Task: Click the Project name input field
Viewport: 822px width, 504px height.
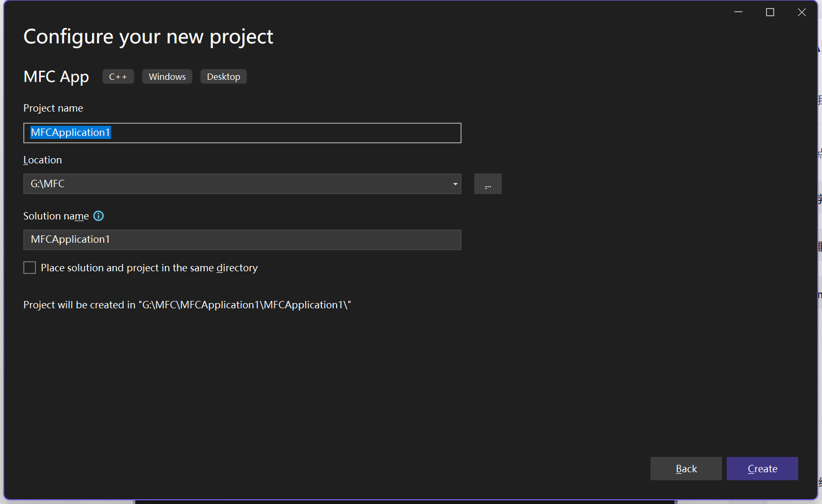Action: [242, 133]
